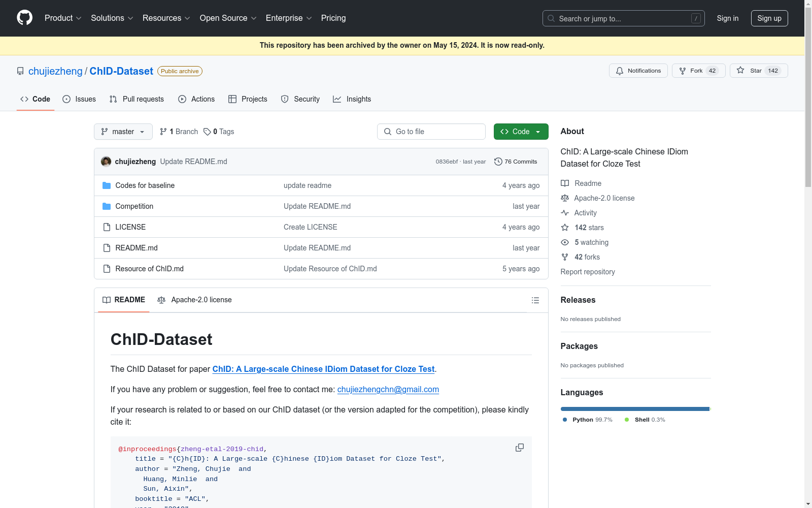Viewport: 812px width, 508px height.
Task: Click the chujiezhengchn@gmail.com email link
Action: click(388, 390)
